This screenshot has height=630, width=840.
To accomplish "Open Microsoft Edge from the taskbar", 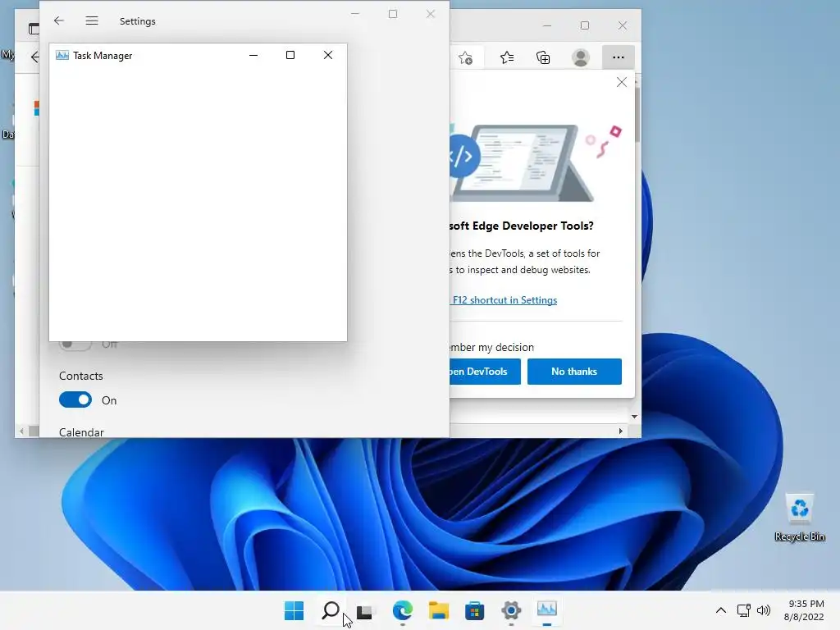I will pyautogui.click(x=402, y=610).
